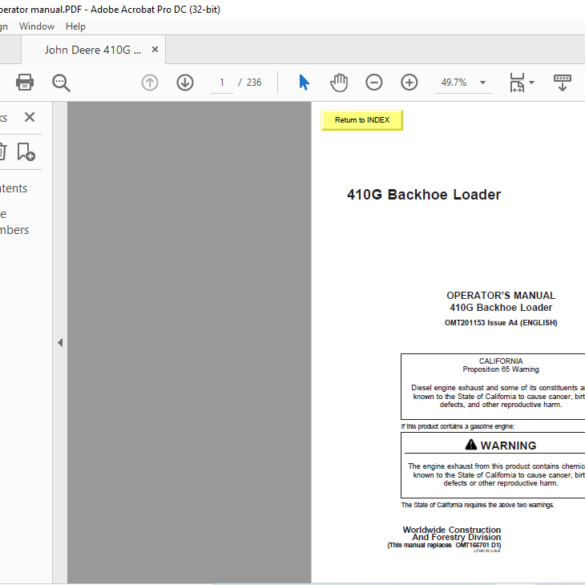Close the bookmarks panel with X

pos(29,117)
